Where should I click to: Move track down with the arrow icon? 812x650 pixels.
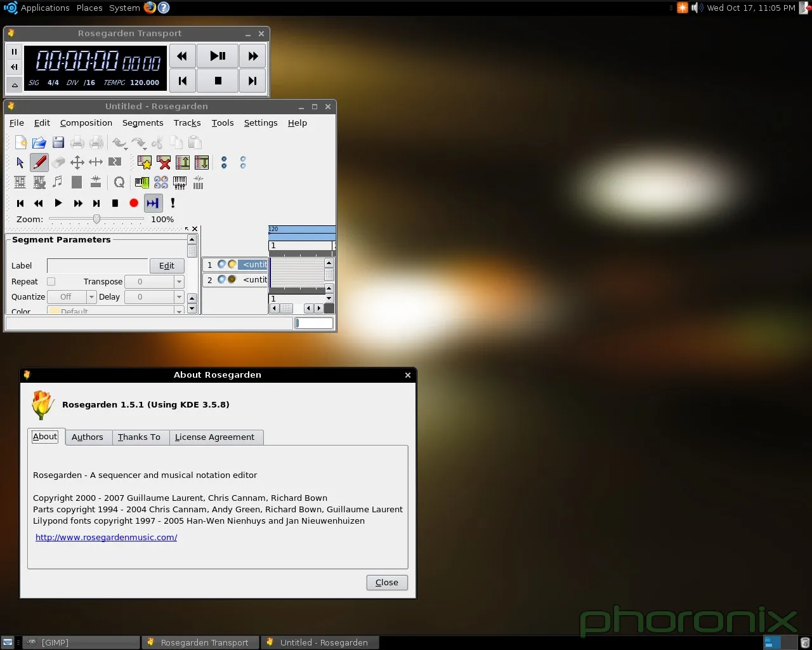pyautogui.click(x=202, y=162)
